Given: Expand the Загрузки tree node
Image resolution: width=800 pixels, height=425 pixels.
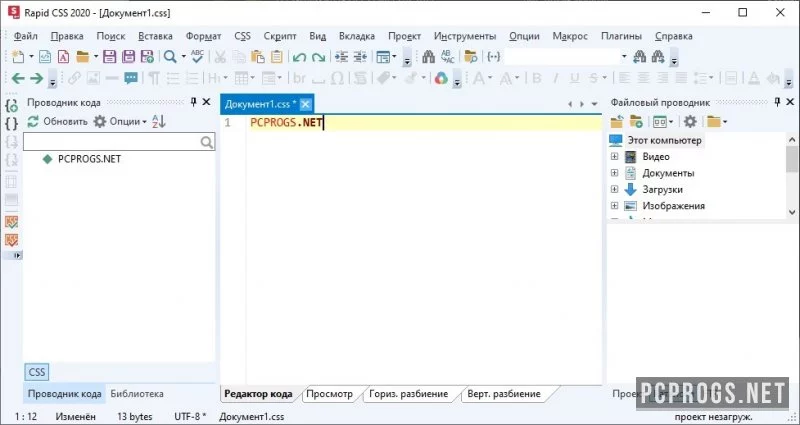Looking at the screenshot, I should [614, 189].
